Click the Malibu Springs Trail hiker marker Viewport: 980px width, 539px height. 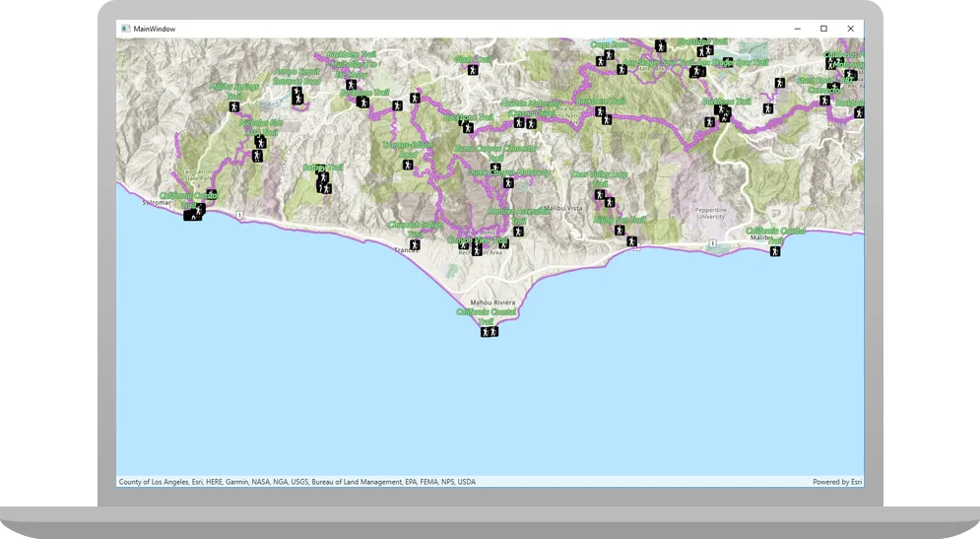tap(234, 107)
